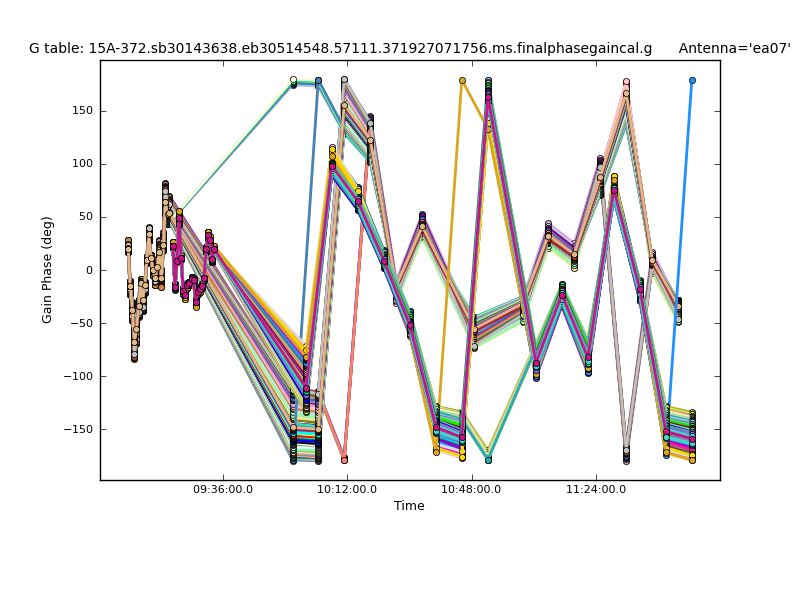
Task: Click the 'Time' x-axis label
Action: pos(409,506)
